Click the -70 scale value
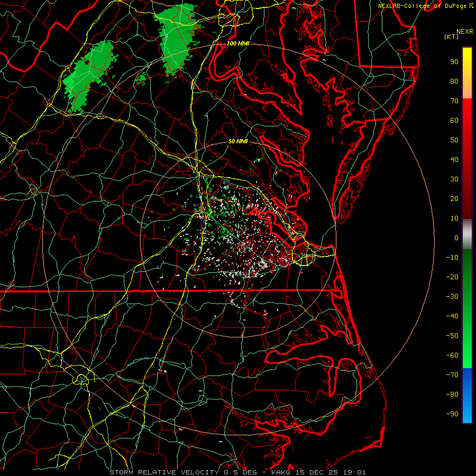 [452, 374]
